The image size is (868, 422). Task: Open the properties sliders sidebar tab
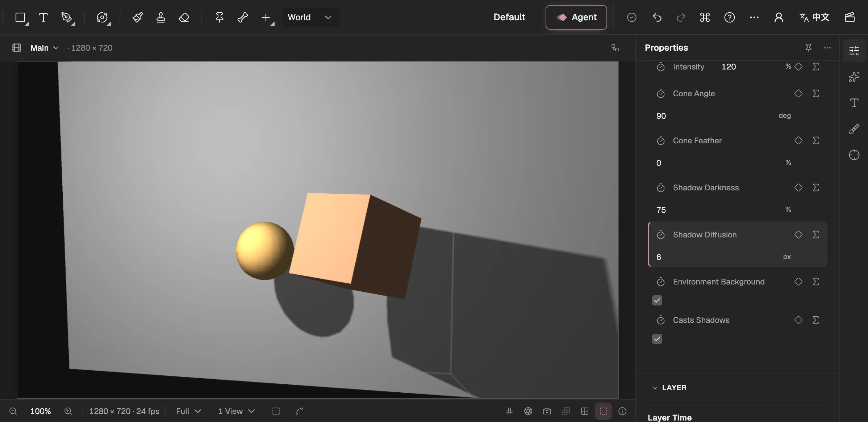click(854, 51)
